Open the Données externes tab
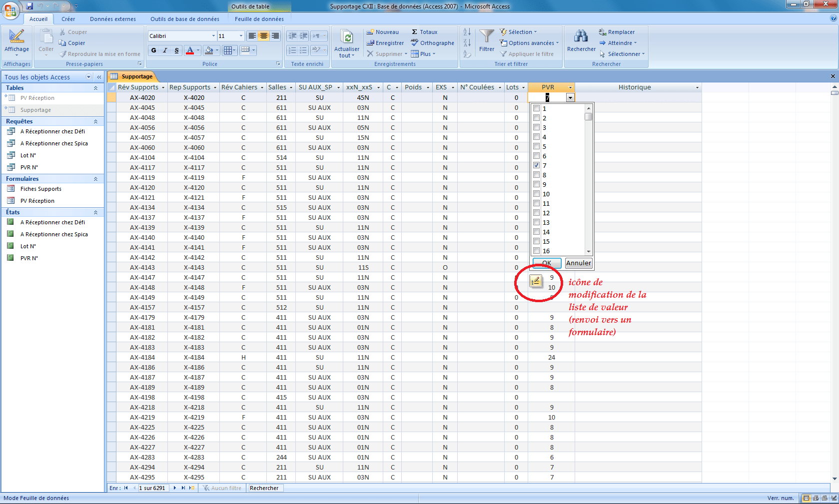The image size is (839, 504). [112, 19]
